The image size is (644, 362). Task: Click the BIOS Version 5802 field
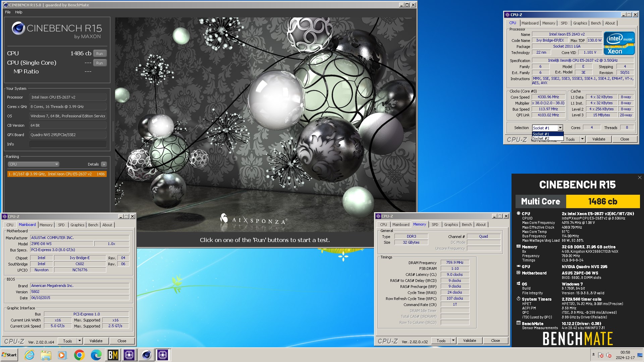tap(79, 292)
